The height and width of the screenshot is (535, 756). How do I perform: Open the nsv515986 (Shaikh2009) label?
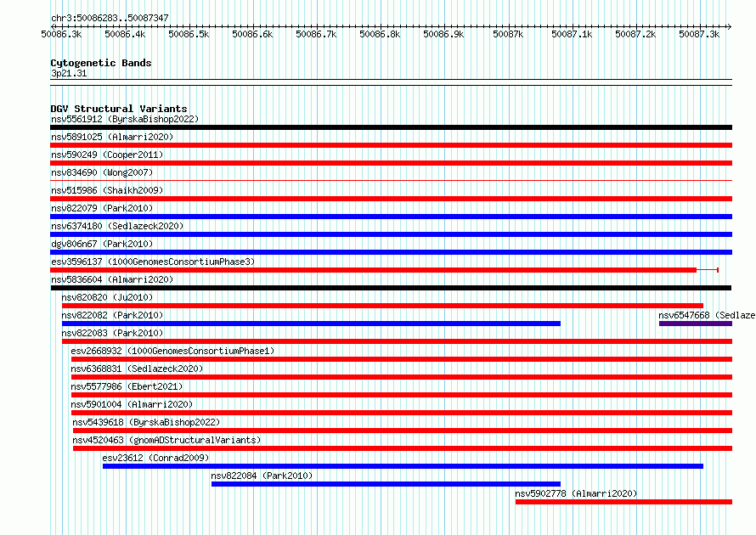tap(107, 190)
